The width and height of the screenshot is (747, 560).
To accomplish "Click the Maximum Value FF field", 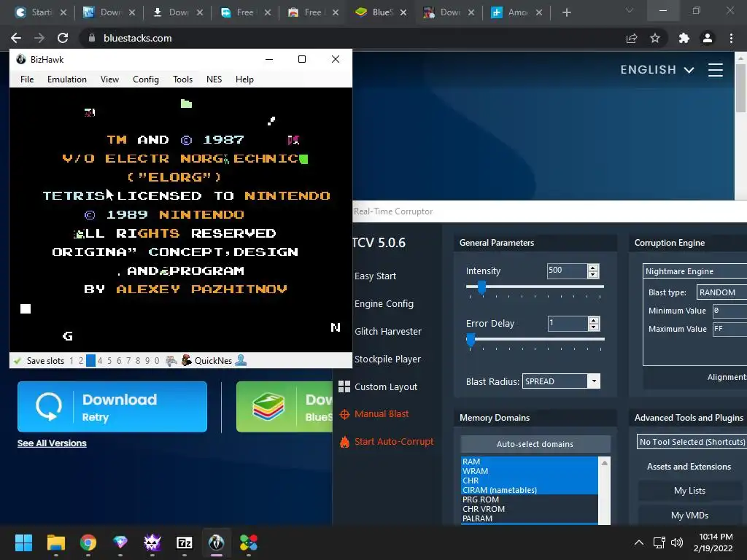I will pos(729,329).
